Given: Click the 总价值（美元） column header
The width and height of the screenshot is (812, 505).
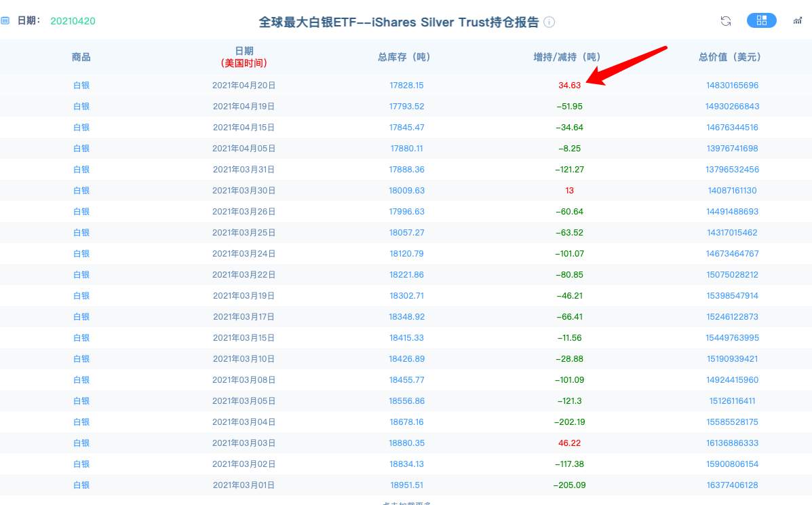Looking at the screenshot, I should (x=732, y=57).
